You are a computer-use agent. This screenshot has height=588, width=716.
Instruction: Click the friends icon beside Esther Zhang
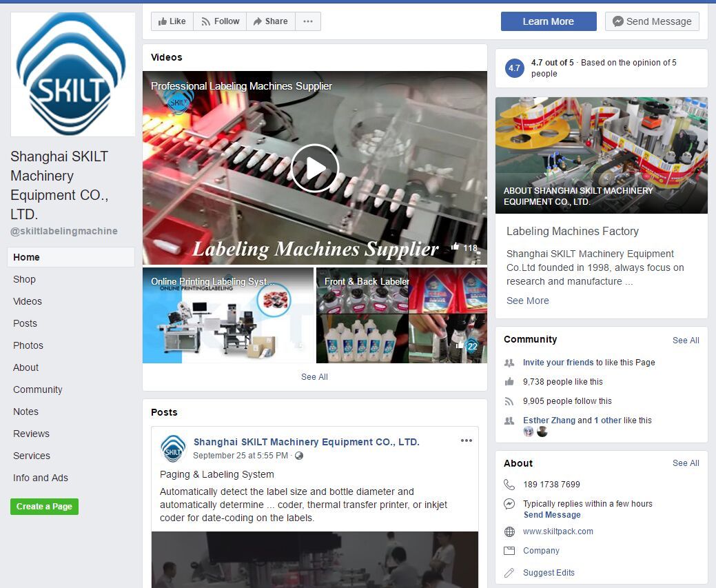pyautogui.click(x=509, y=420)
